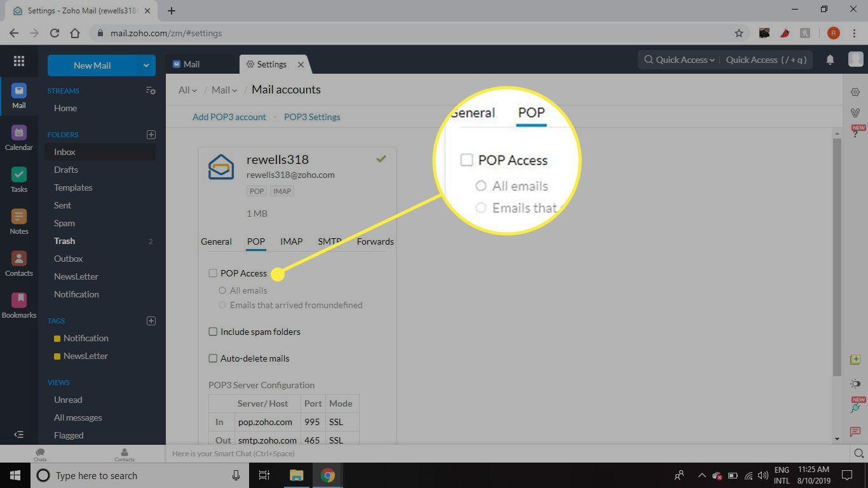868x488 pixels.
Task: Bookmark this page with the star icon
Action: pos(738,33)
